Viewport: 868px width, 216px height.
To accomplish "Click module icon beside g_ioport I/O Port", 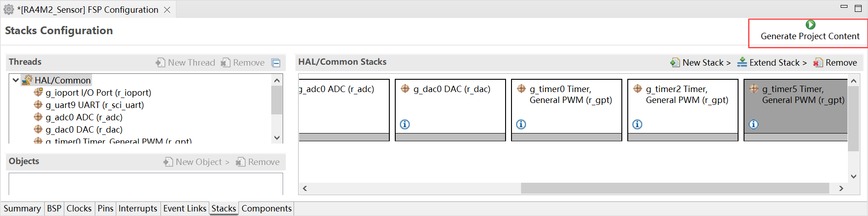I will click(38, 92).
